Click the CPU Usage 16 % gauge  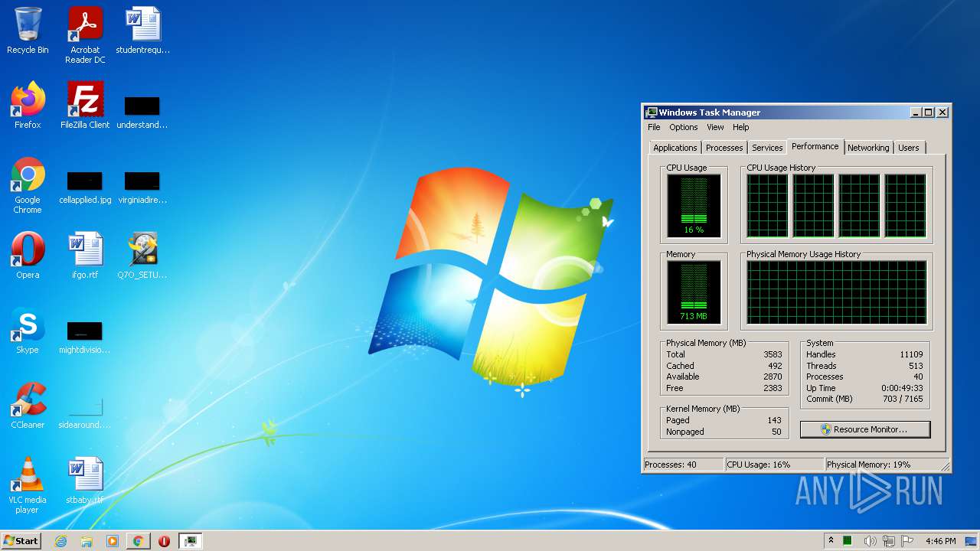(694, 206)
